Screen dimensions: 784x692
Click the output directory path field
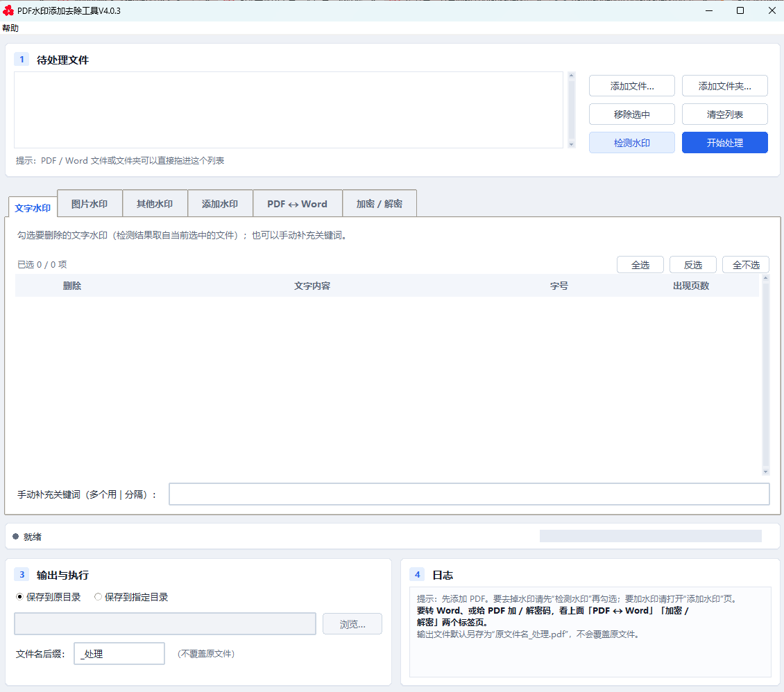pyautogui.click(x=165, y=623)
